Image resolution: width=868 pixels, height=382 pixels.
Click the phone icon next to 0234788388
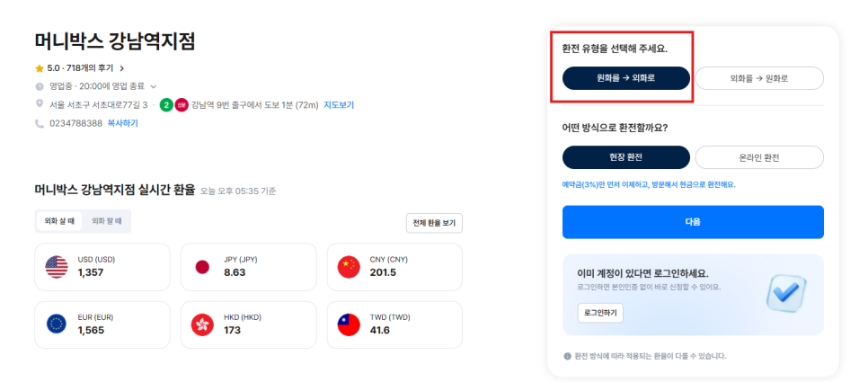click(40, 123)
